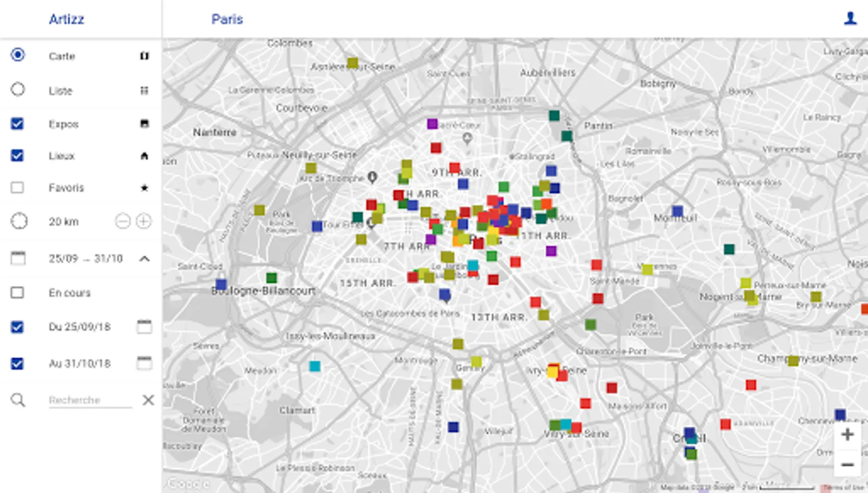Click the blue marker in Montreuil

[677, 211]
